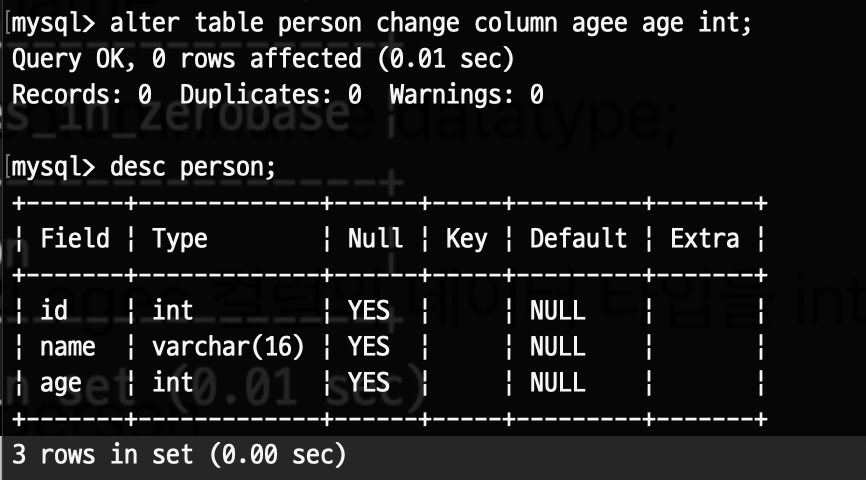
Task: Click the alter table command line
Action: [382, 24]
